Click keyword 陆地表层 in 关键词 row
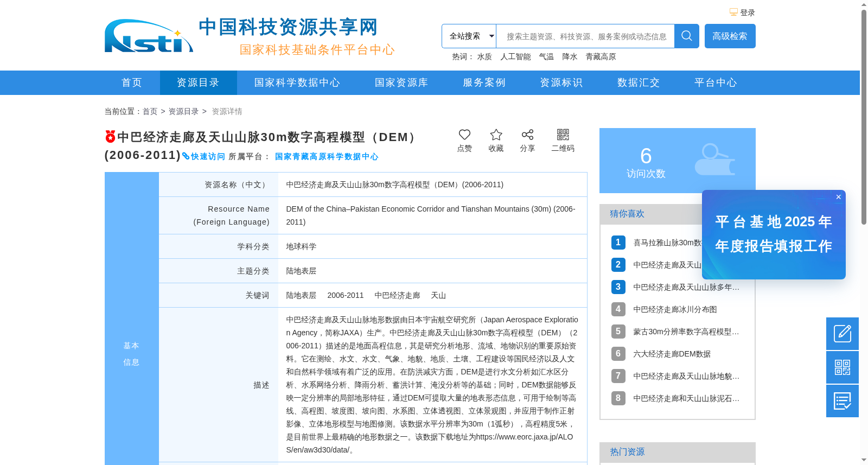Screen dimensions: 868x465 tap(301, 295)
